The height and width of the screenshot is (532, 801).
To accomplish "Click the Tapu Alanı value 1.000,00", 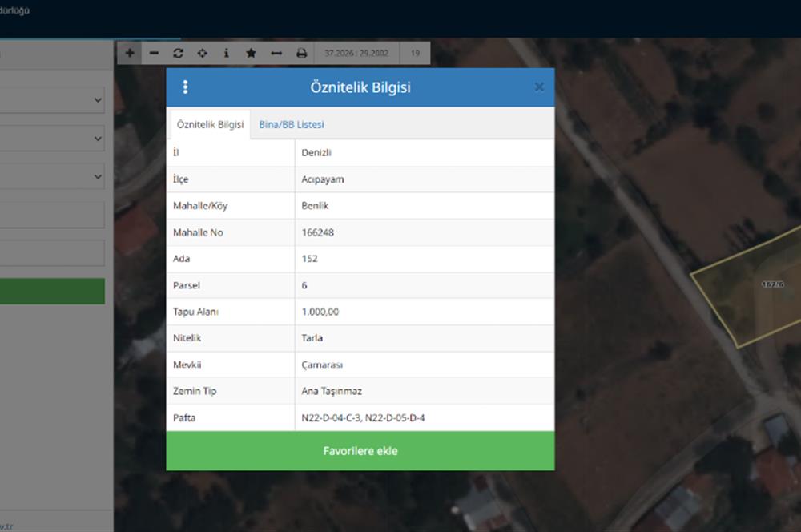I will [320, 312].
